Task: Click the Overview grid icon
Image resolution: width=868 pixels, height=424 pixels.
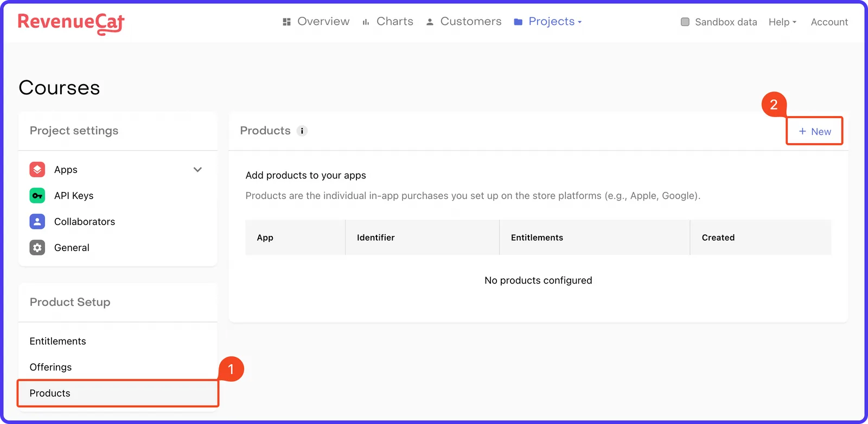Action: point(287,22)
